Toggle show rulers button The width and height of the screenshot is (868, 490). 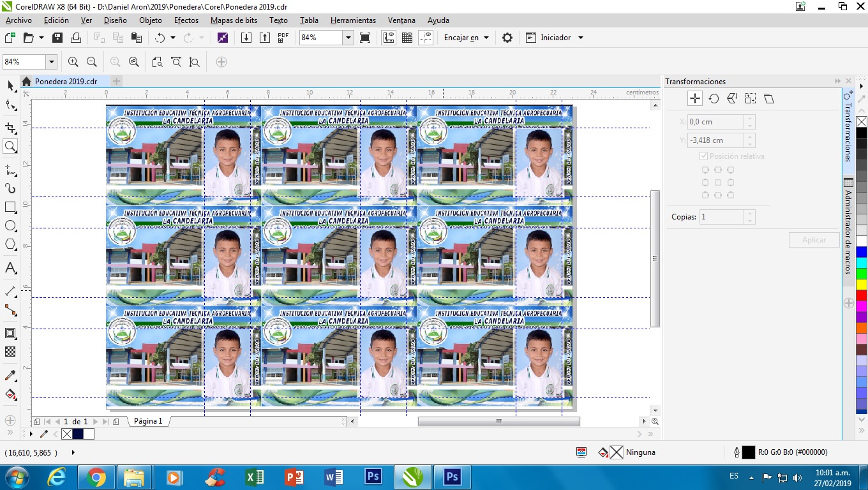click(x=389, y=38)
